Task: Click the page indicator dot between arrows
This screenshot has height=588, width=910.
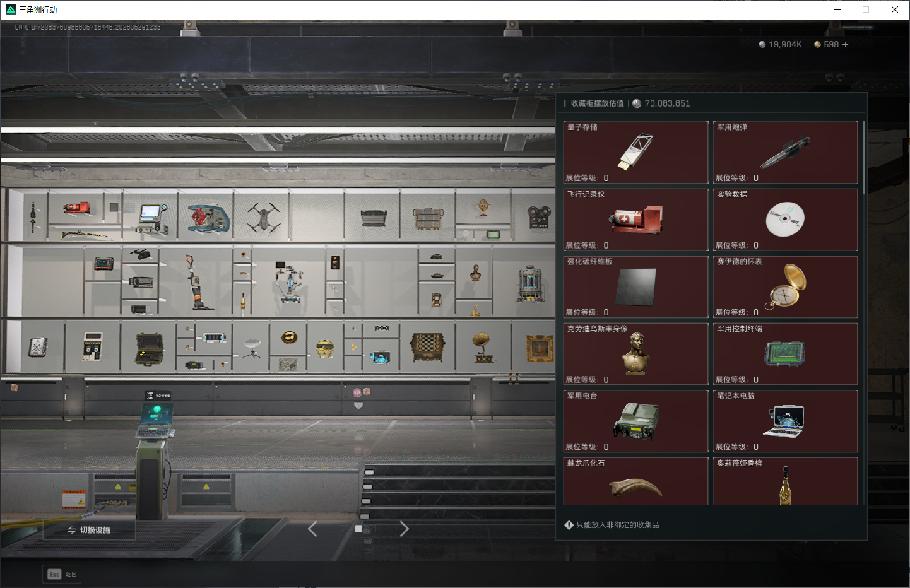Action: tap(358, 529)
